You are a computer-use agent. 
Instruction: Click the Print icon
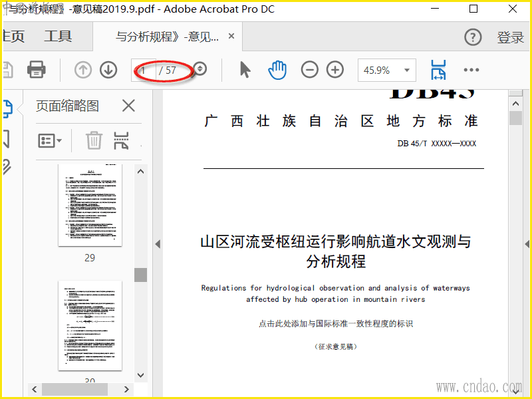tap(37, 70)
